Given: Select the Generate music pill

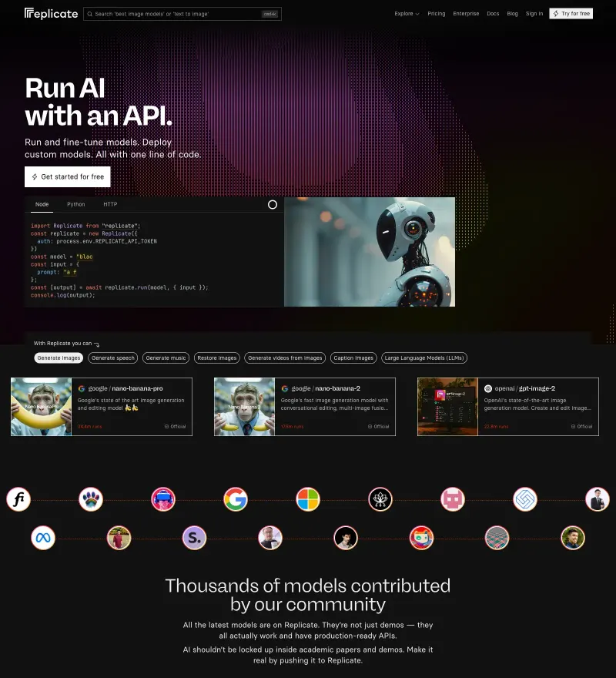Looking at the screenshot, I should coord(166,358).
